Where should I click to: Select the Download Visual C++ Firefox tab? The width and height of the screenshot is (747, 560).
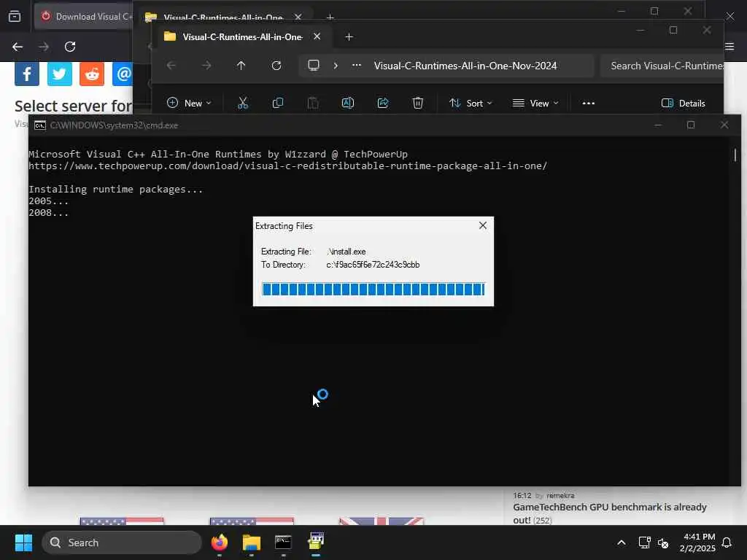coord(85,16)
